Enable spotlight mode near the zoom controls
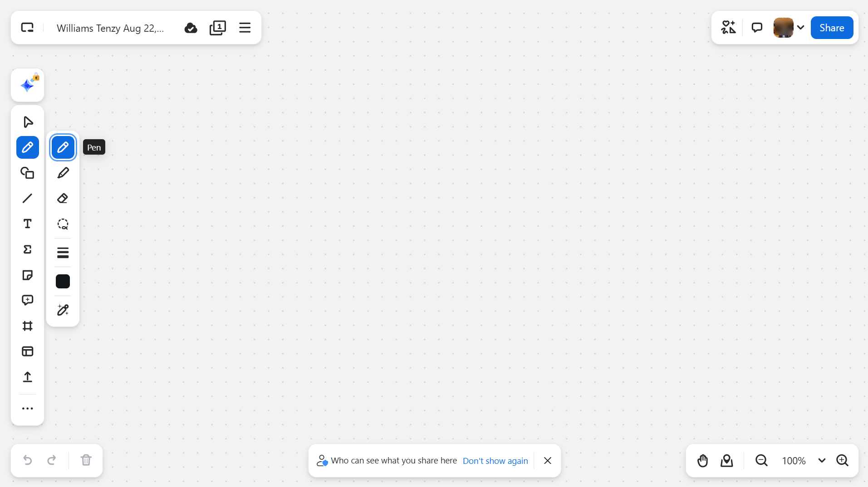868x487 pixels. click(726, 460)
